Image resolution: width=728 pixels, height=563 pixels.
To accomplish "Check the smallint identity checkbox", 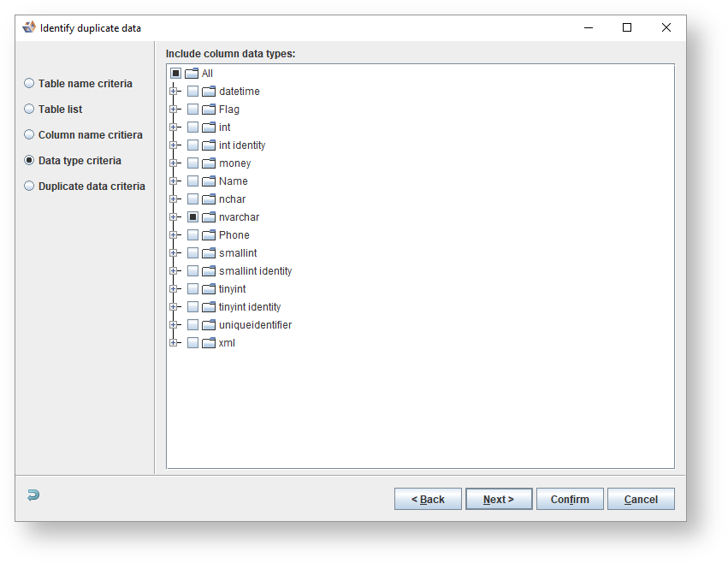I will [x=192, y=271].
